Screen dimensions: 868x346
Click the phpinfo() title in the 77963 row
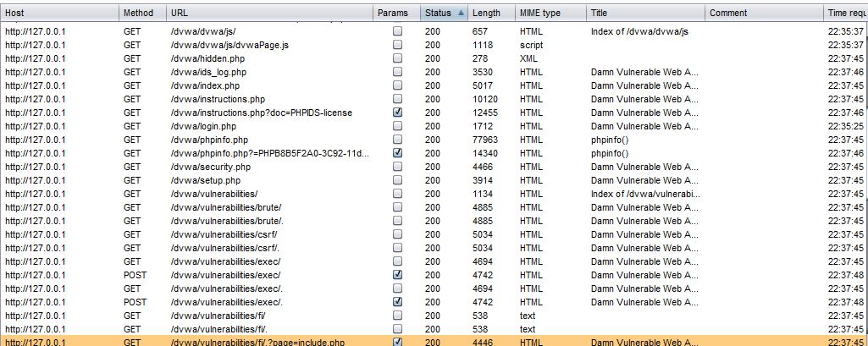pyautogui.click(x=610, y=140)
